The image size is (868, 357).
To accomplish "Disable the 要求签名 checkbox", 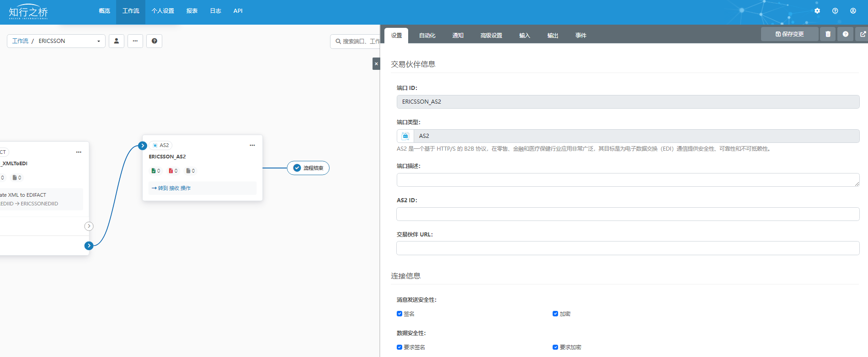I will 399,347.
